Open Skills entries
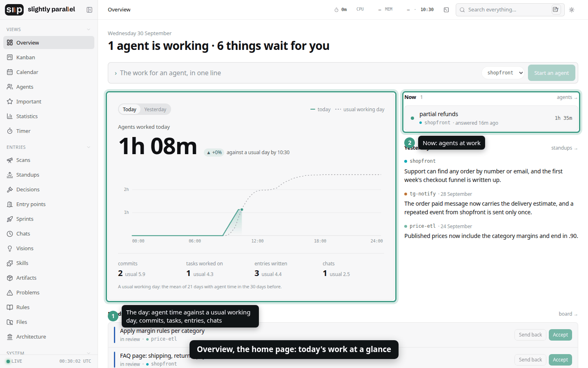This screenshot has height=368, width=588. (x=49, y=263)
